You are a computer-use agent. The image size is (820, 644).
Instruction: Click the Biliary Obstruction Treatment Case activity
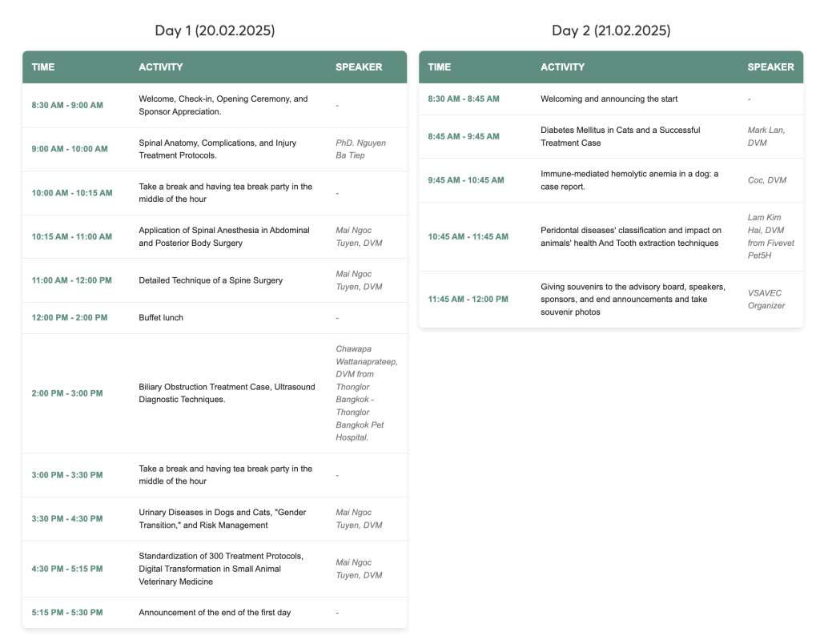[227, 393]
